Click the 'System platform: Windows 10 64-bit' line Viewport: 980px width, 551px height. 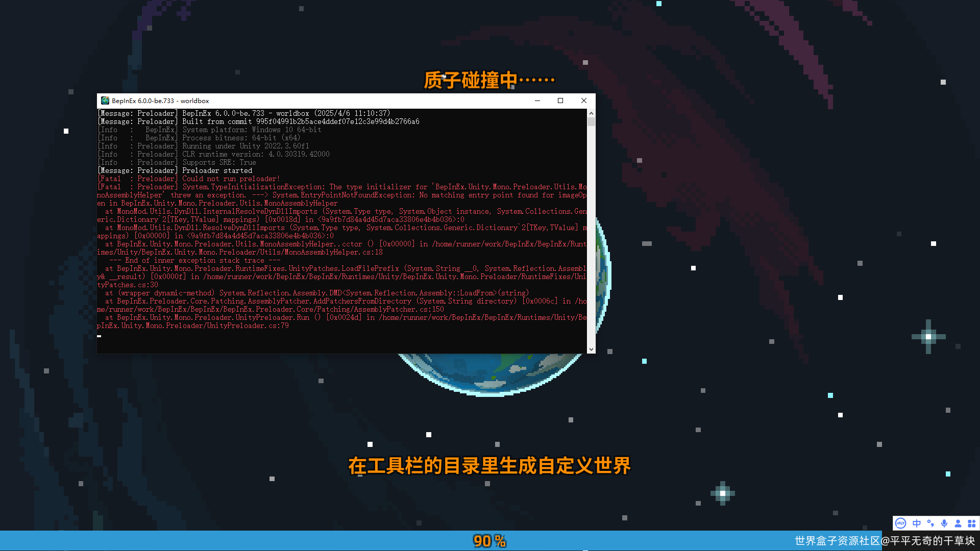point(209,130)
